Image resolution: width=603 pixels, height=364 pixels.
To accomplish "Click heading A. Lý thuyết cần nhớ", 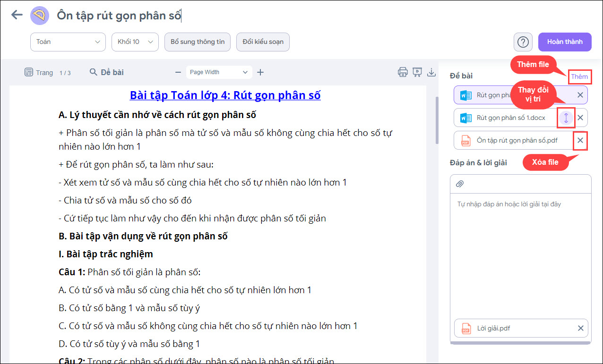I will tap(157, 115).
